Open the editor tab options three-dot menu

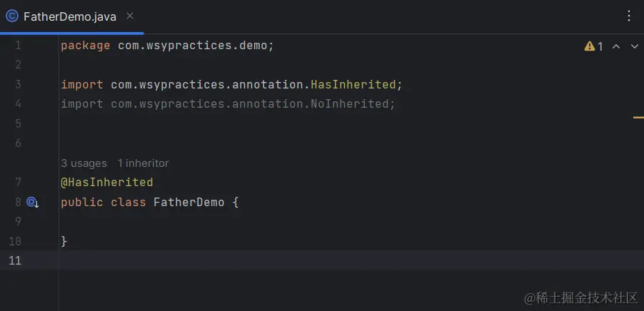click(x=629, y=16)
